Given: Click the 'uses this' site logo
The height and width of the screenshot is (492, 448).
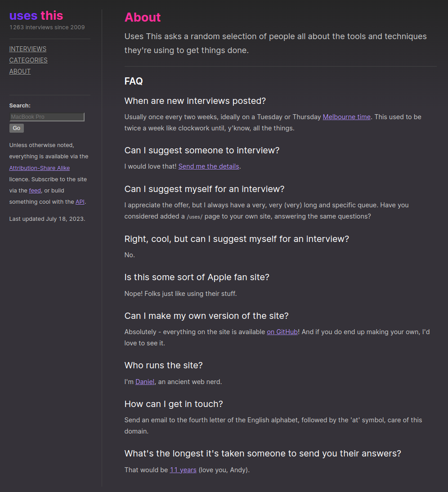Looking at the screenshot, I should click(x=36, y=16).
